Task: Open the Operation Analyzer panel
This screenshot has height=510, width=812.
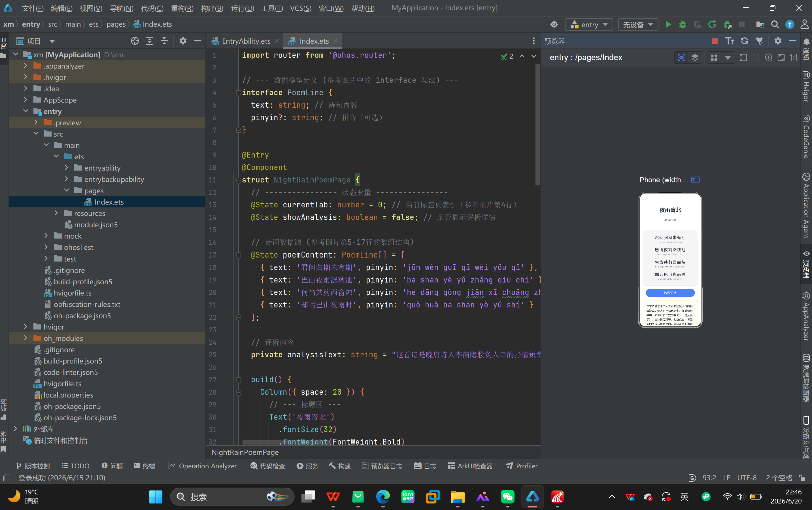Action: [x=202, y=466]
